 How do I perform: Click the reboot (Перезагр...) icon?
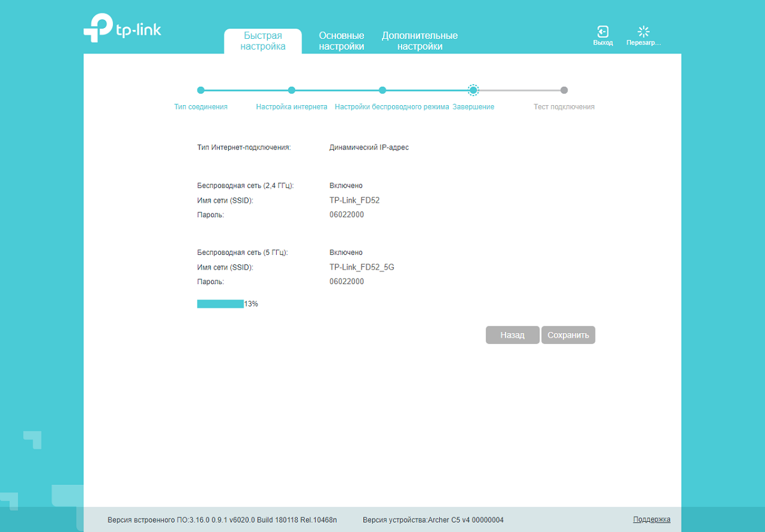click(x=643, y=32)
